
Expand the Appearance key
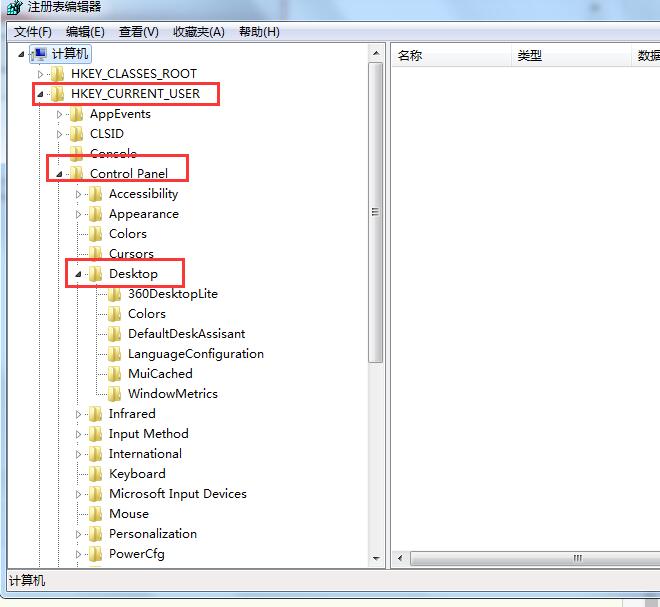pyautogui.click(x=78, y=214)
